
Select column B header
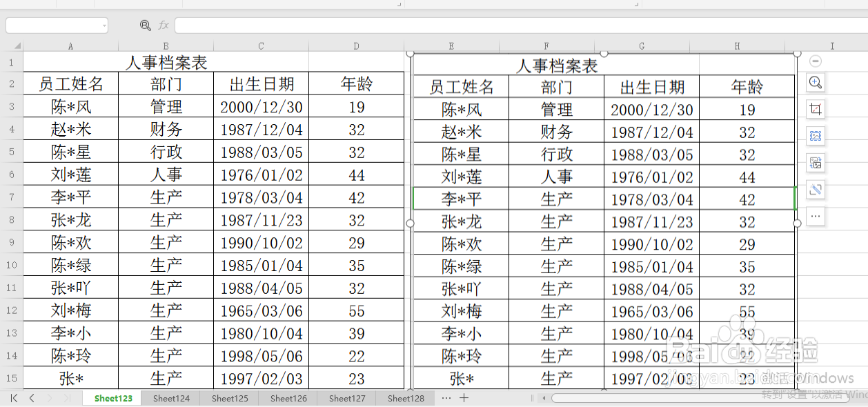166,46
